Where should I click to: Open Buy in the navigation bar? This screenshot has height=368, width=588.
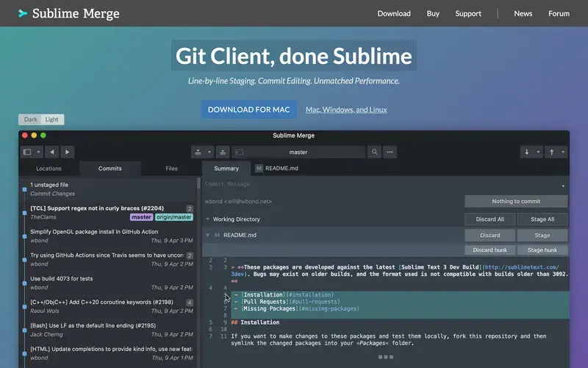coord(433,13)
